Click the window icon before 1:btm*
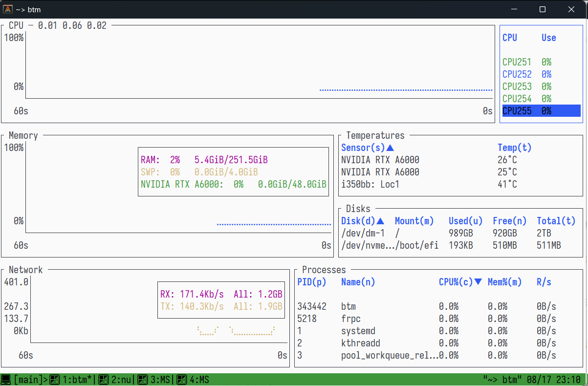The image size is (588, 386). click(55, 380)
